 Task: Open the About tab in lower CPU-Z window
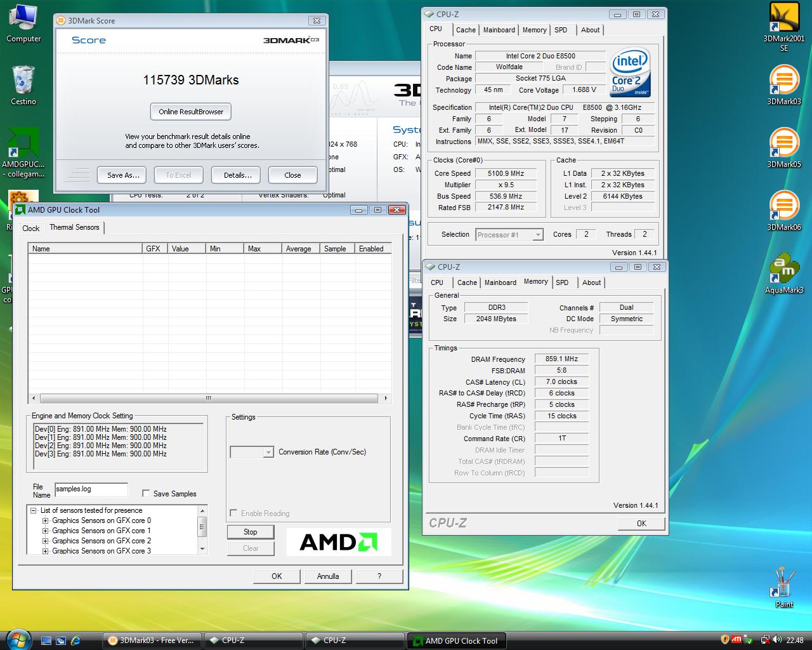click(591, 282)
